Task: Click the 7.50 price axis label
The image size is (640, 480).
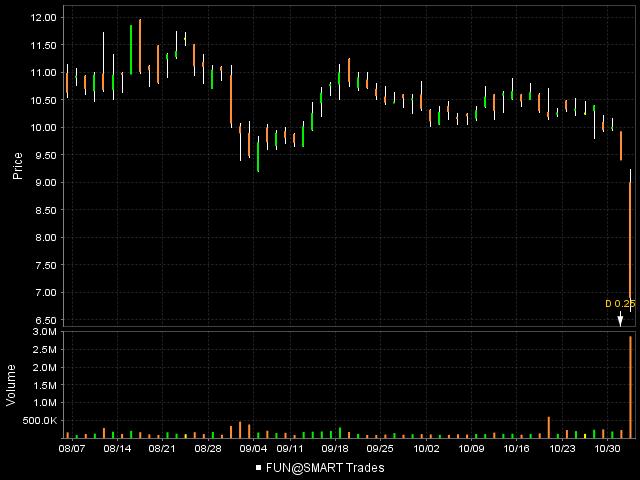Action: pos(46,265)
